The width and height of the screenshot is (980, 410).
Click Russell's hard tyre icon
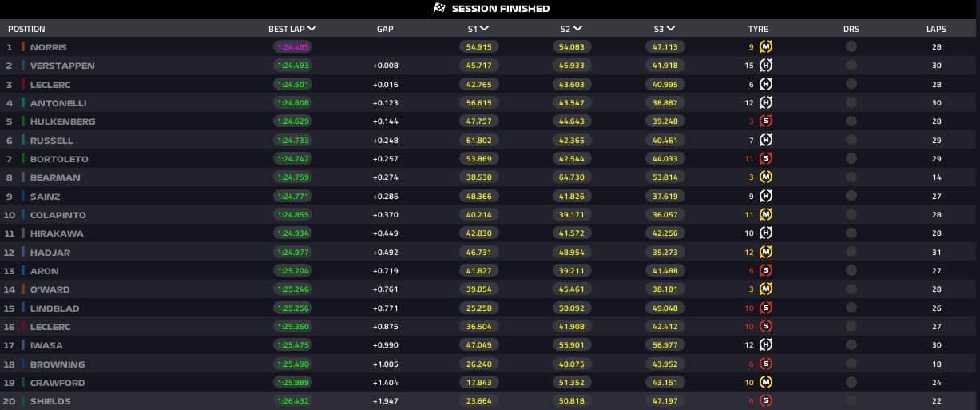[765, 141]
